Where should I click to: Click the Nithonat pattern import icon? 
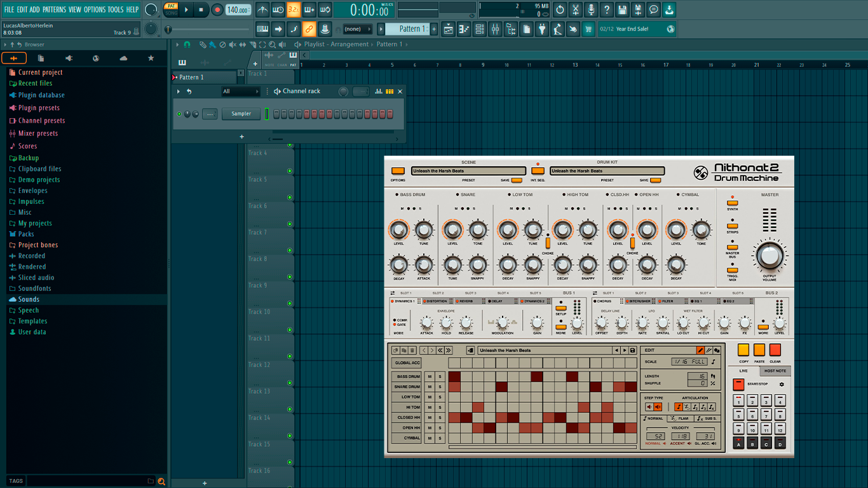(470, 350)
